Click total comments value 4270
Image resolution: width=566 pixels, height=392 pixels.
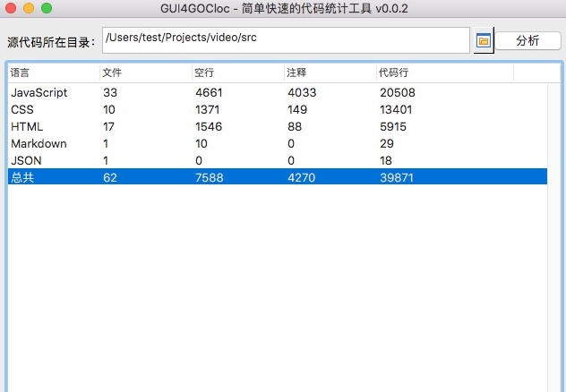[302, 177]
